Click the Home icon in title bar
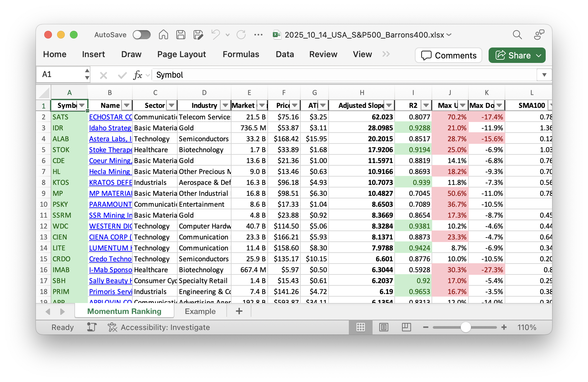 164,35
